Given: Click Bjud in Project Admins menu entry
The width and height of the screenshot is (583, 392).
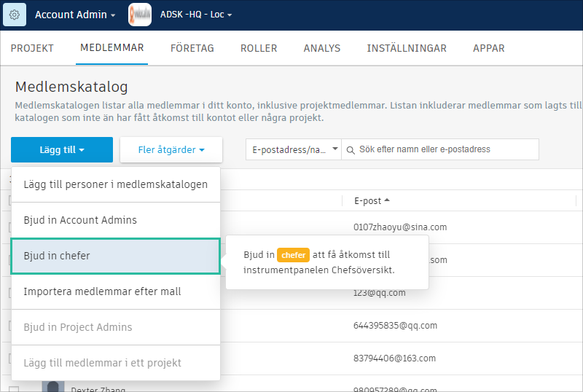Looking at the screenshot, I should coord(116,327).
